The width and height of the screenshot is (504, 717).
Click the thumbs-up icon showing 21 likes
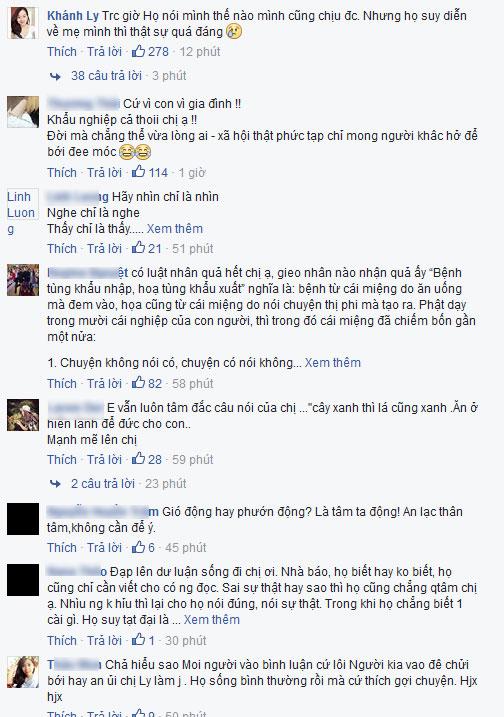pyautogui.click(x=138, y=248)
